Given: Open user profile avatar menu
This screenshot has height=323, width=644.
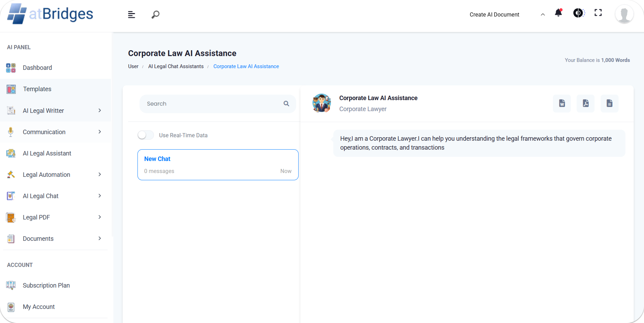Looking at the screenshot, I should pyautogui.click(x=624, y=14).
